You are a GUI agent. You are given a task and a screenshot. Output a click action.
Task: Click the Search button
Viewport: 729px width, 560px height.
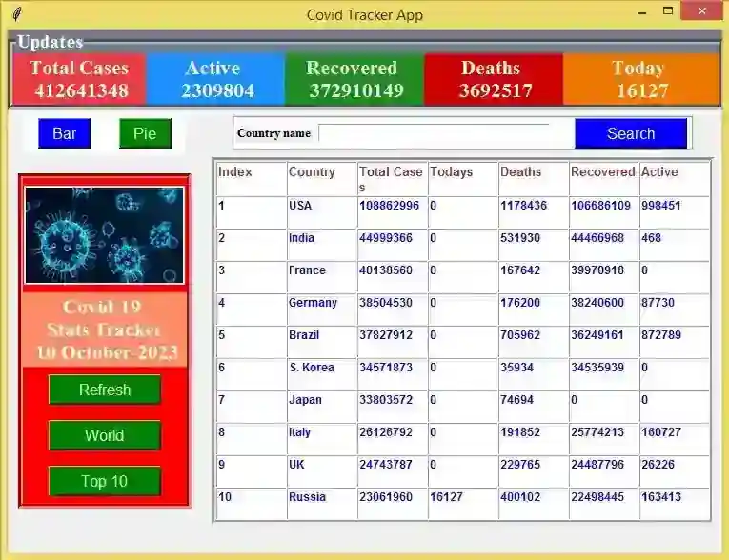coord(631,134)
